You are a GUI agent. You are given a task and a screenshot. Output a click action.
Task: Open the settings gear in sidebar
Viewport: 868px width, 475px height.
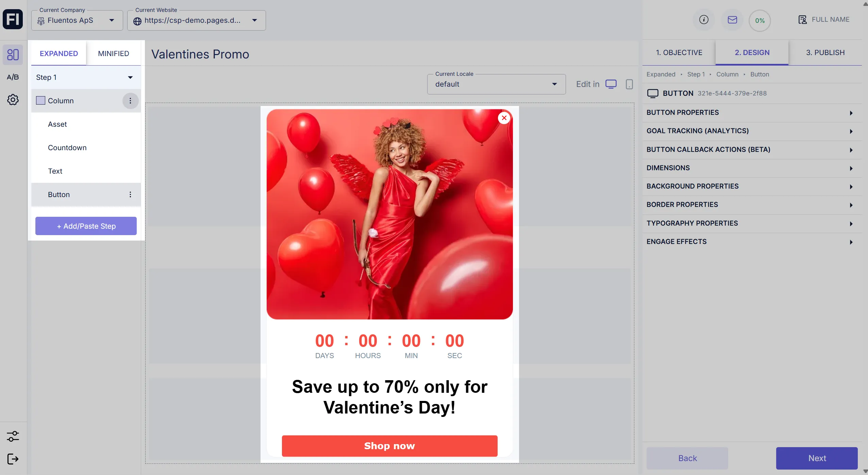pyautogui.click(x=13, y=100)
